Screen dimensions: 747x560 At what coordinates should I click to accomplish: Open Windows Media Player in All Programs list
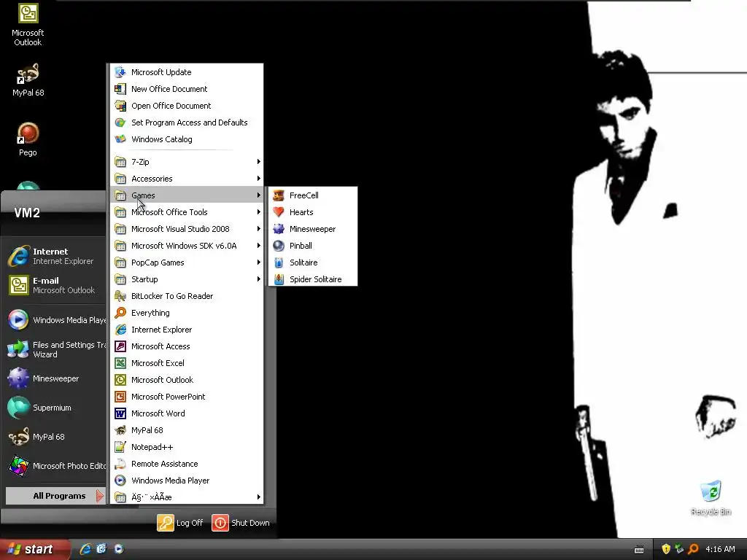(187, 481)
